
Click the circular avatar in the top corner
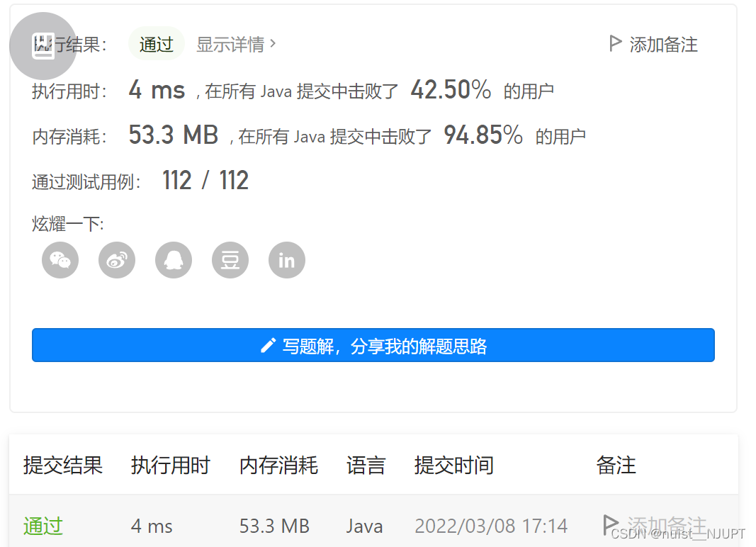(43, 45)
